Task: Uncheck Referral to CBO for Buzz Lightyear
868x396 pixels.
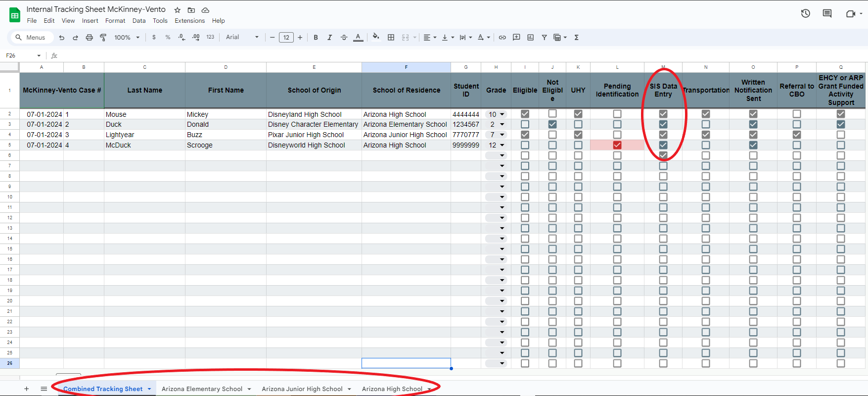Action: coord(797,135)
